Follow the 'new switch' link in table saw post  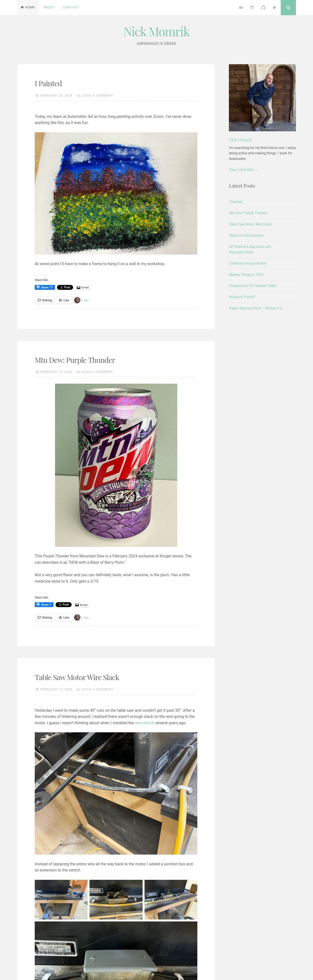tap(144, 723)
